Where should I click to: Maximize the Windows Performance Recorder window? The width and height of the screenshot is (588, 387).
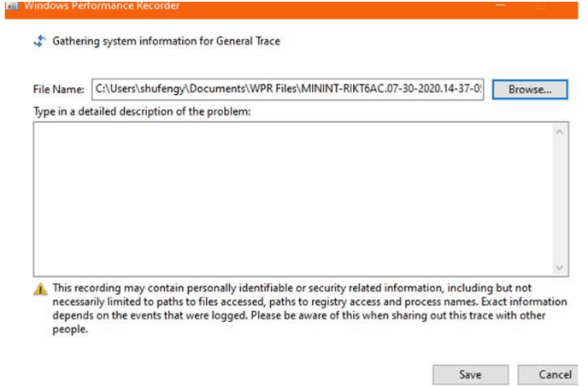tap(542, 5)
